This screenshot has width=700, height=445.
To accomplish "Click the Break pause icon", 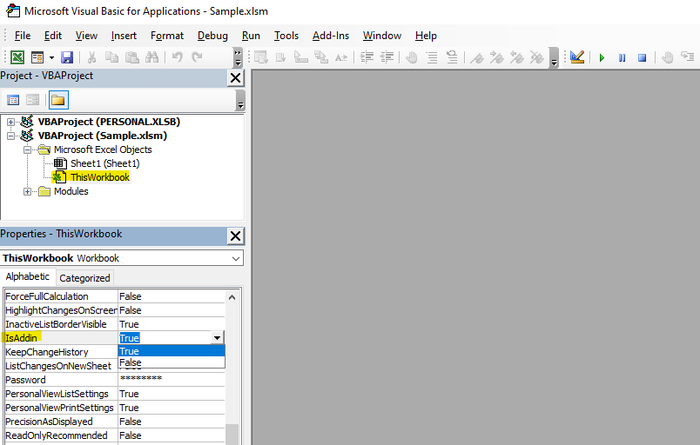I will (622, 58).
